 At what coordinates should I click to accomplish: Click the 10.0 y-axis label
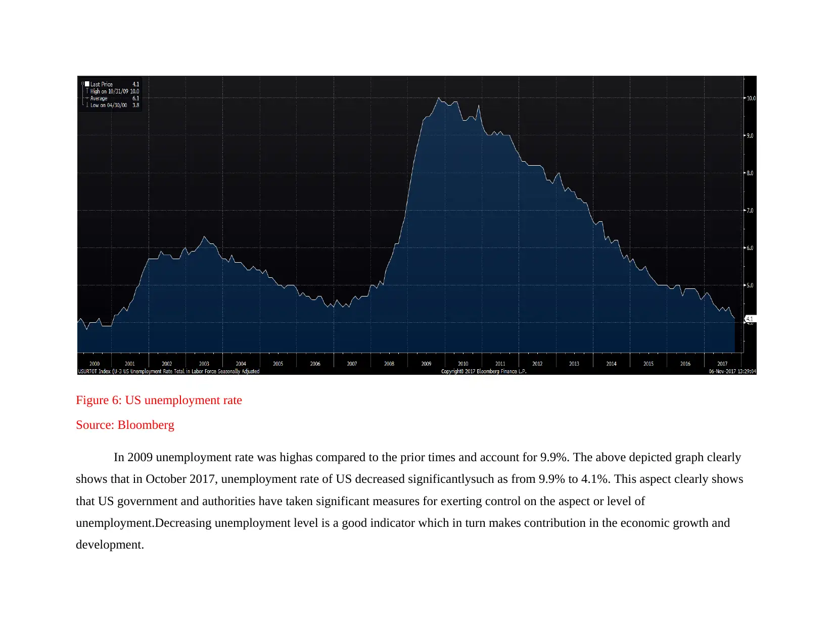point(751,98)
